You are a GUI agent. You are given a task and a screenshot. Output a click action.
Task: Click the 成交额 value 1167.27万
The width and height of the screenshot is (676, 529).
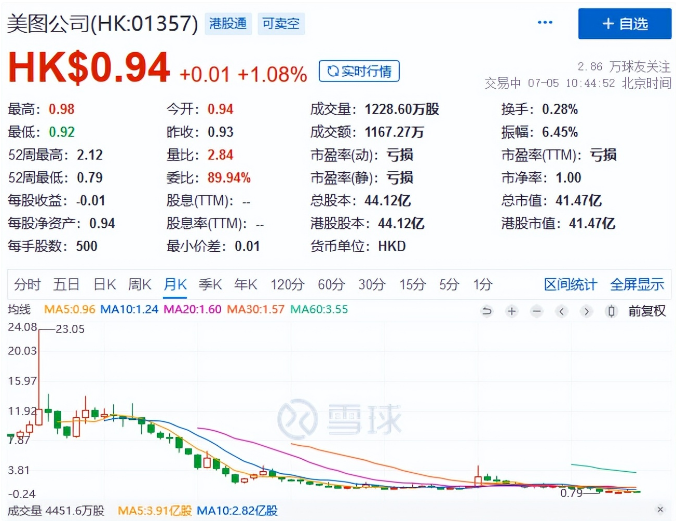(x=394, y=132)
